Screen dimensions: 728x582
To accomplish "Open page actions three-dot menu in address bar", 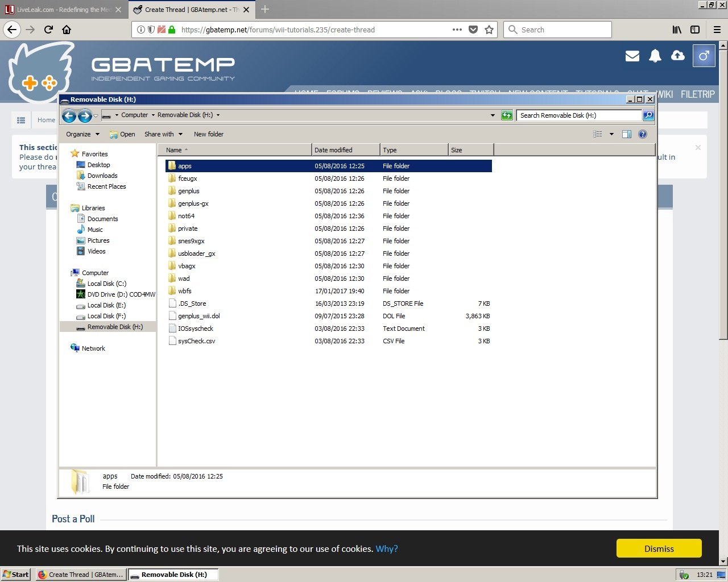I will click(457, 30).
